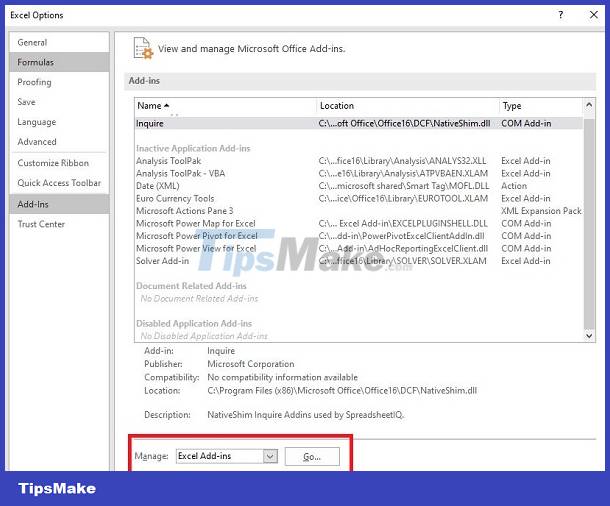This screenshot has height=506, width=610.
Task: Click the Action type cell
Action: click(x=514, y=186)
